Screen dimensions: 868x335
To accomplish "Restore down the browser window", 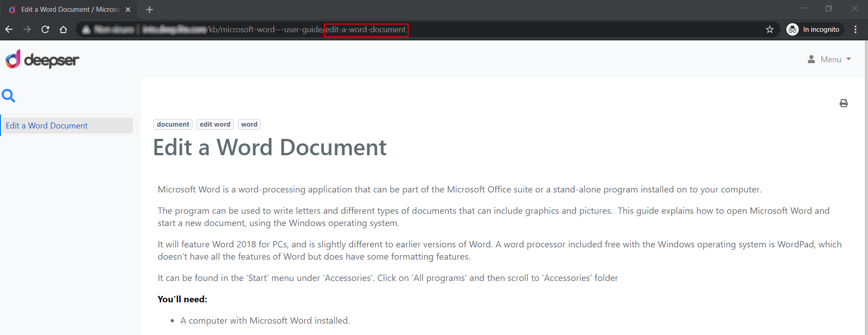I will (829, 8).
